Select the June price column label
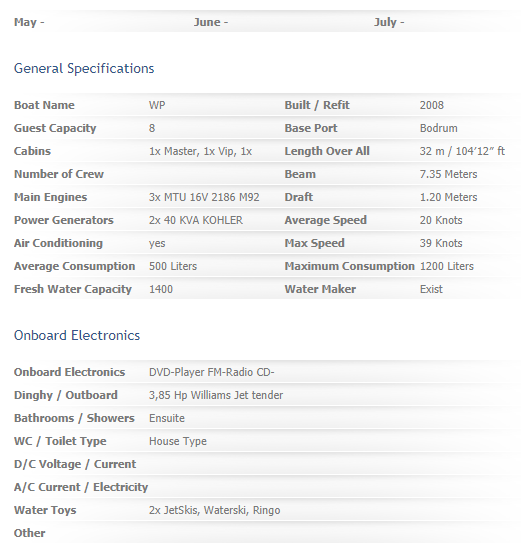This screenshot has width=521, height=543. coord(211,22)
